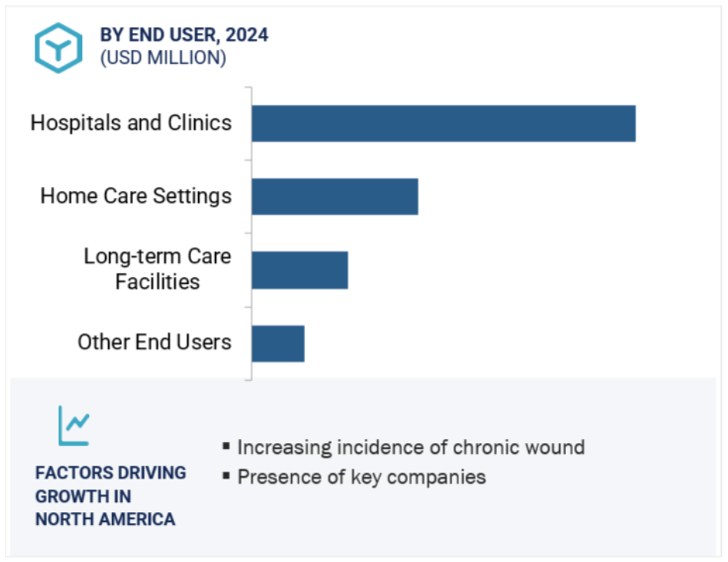
Task: Click the vertical chart axis line
Action: pos(251,233)
